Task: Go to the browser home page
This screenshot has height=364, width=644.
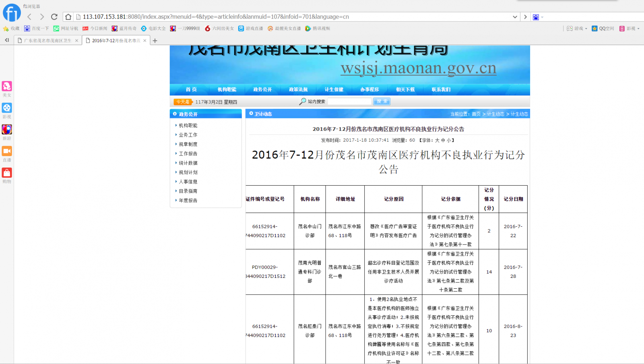Action: pyautogui.click(x=68, y=17)
